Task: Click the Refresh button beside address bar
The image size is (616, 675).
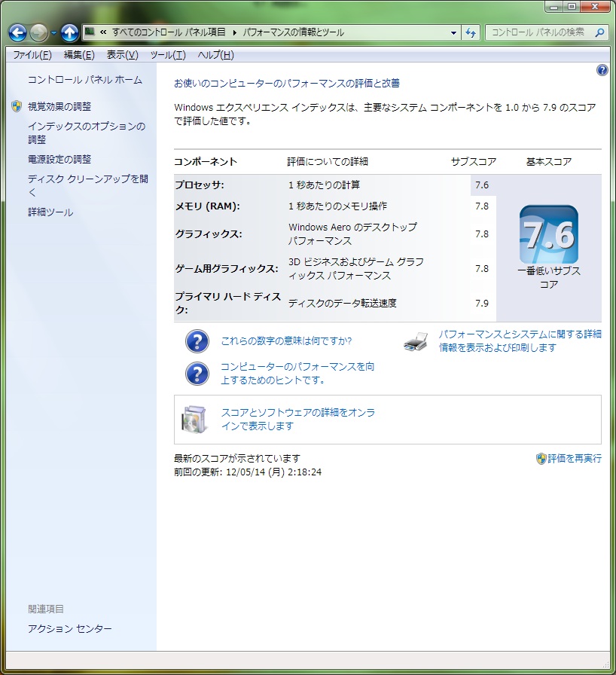Action: pos(471,32)
